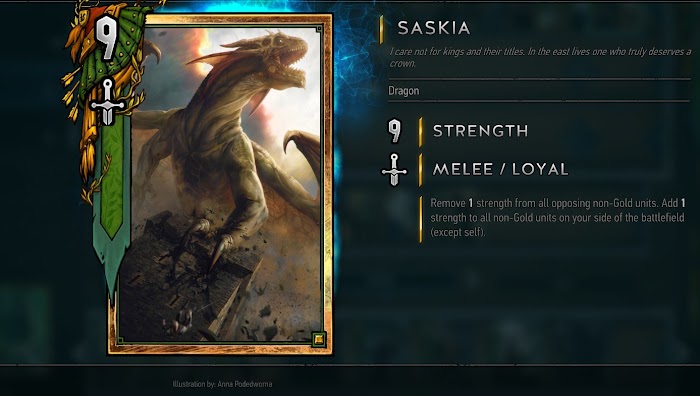Click the strength 9 number on card banner
Image resolution: width=700 pixels, height=396 pixels.
[x=107, y=38]
